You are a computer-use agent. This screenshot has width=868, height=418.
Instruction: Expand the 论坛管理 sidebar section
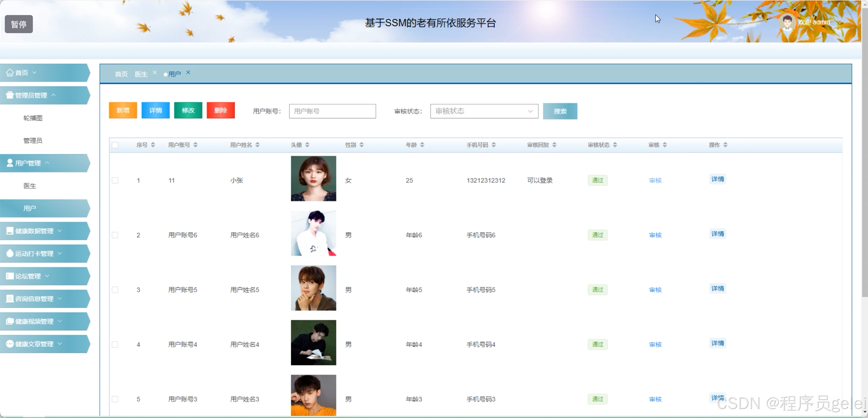tap(28, 276)
